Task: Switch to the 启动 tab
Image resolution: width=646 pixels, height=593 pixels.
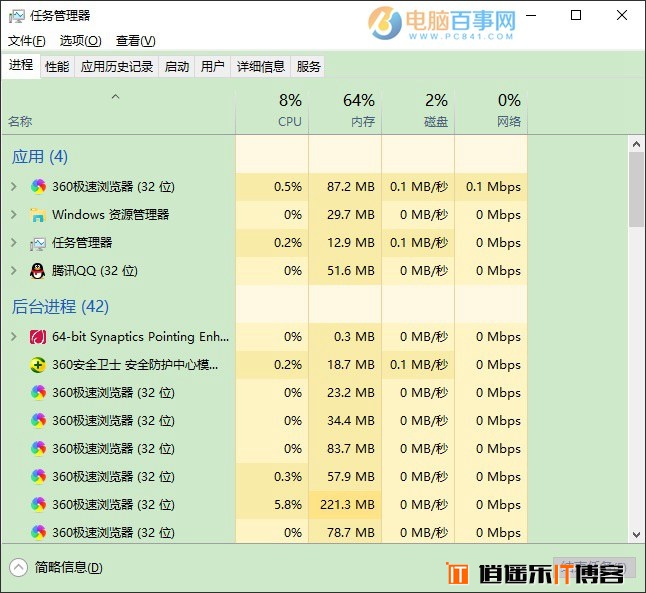Action: click(177, 66)
